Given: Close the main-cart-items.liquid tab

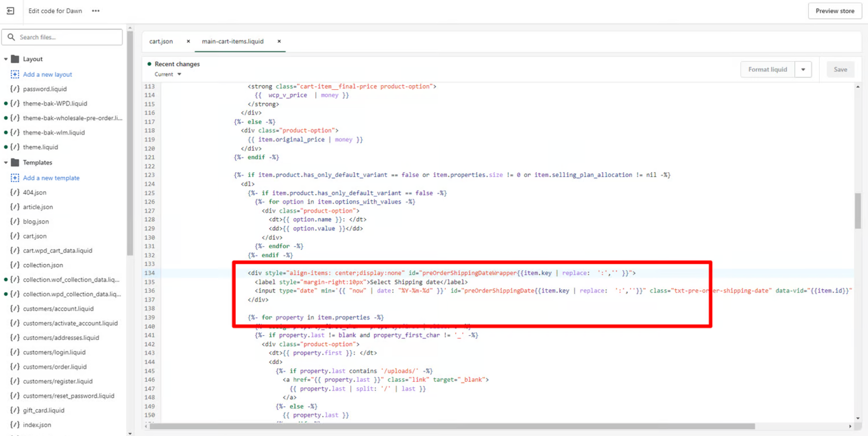Looking at the screenshot, I should click(x=279, y=41).
